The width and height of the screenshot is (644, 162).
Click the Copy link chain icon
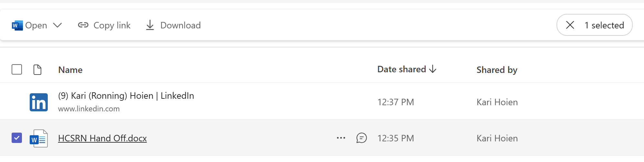coord(83,25)
